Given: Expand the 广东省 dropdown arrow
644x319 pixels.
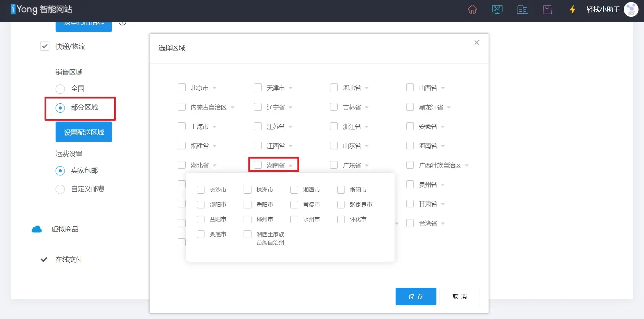Looking at the screenshot, I should pos(367,166).
